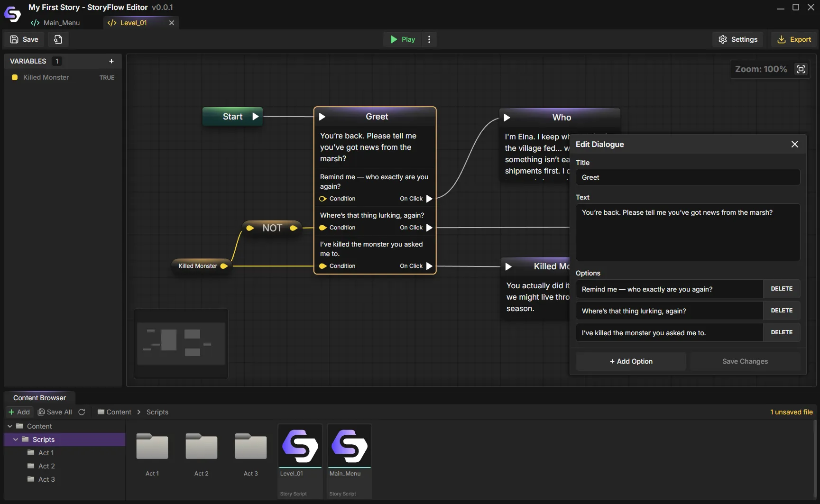Click the StoryFlow logo in the title bar
Screen dimensions: 820x504
tap(12, 14)
